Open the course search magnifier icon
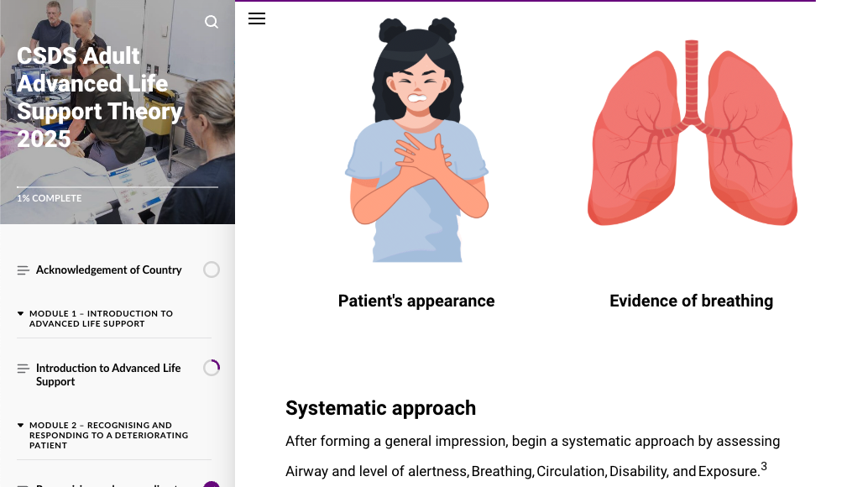The image size is (868, 487). [211, 22]
